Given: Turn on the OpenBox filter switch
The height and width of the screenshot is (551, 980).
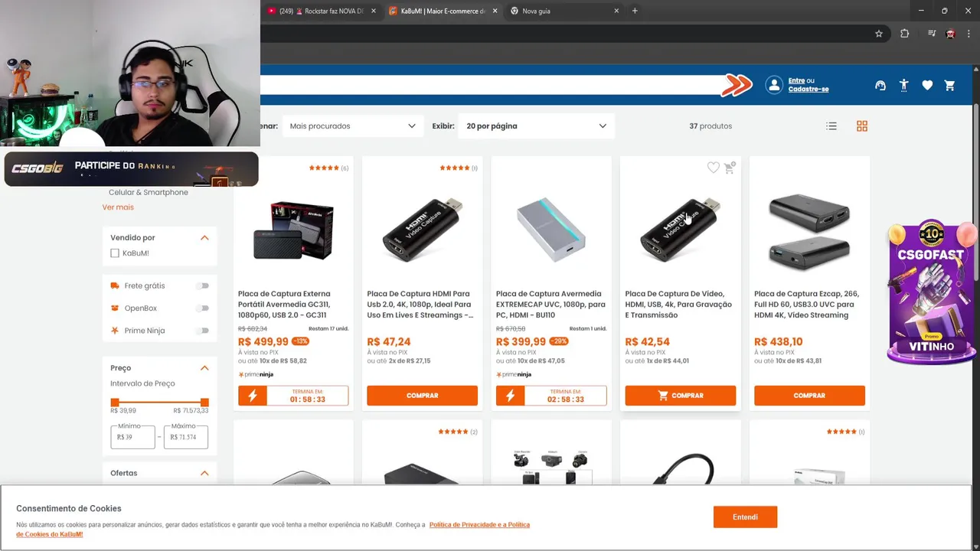Looking at the screenshot, I should point(202,308).
